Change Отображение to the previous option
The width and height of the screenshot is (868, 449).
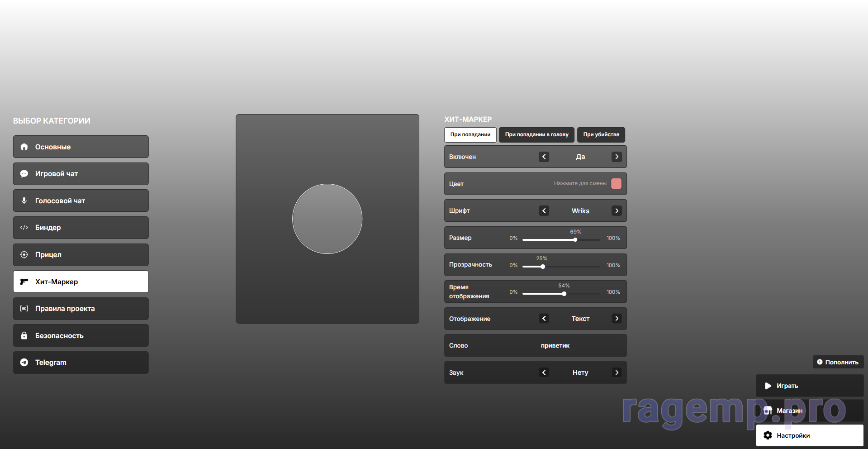tap(544, 319)
